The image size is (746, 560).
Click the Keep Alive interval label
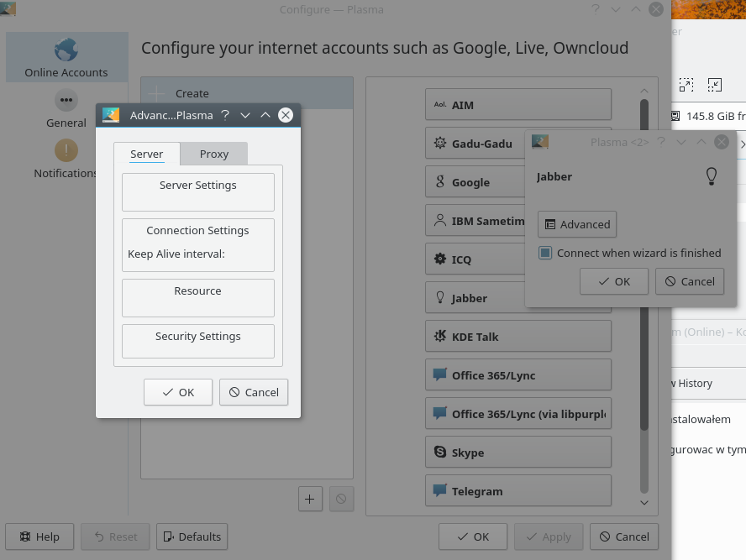click(176, 254)
